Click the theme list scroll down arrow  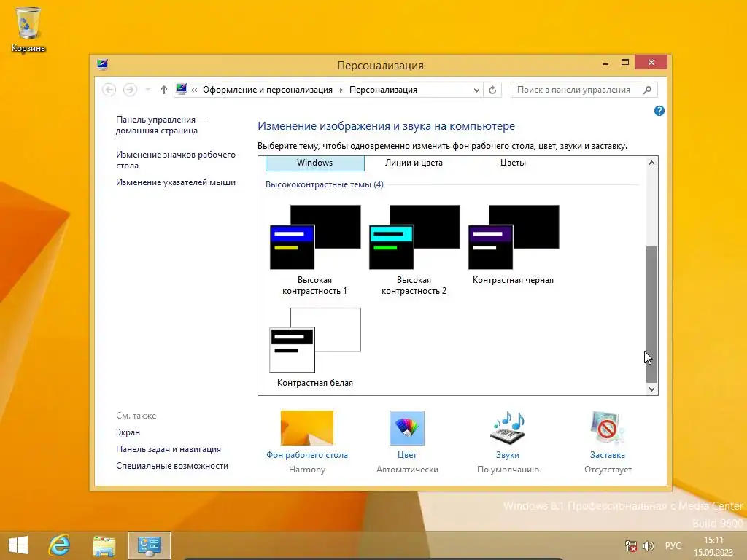click(651, 389)
